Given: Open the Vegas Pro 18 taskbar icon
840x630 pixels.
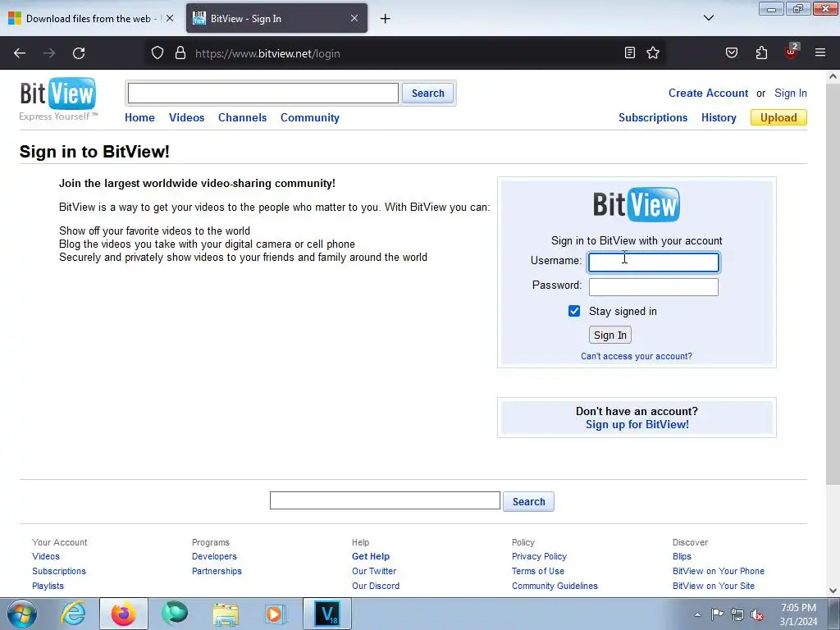Looking at the screenshot, I should point(327,614).
